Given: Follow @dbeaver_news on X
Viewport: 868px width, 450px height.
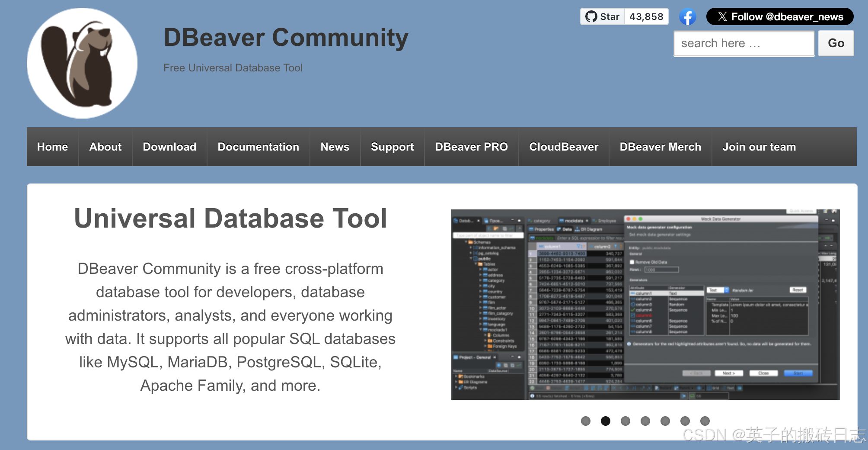Looking at the screenshot, I should point(780,17).
